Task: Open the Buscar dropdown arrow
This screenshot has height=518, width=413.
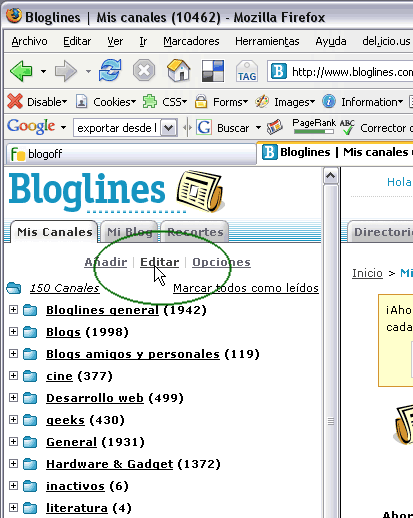Action: [x=258, y=128]
